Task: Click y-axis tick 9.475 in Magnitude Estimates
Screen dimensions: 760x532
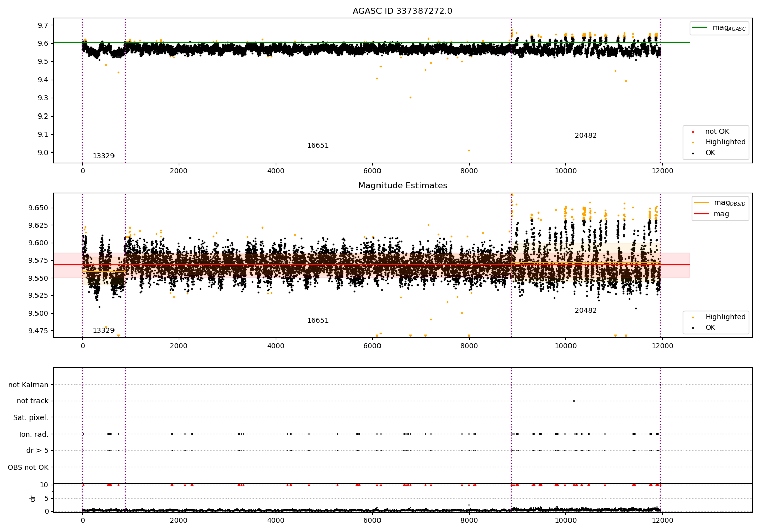Action: tap(39, 331)
